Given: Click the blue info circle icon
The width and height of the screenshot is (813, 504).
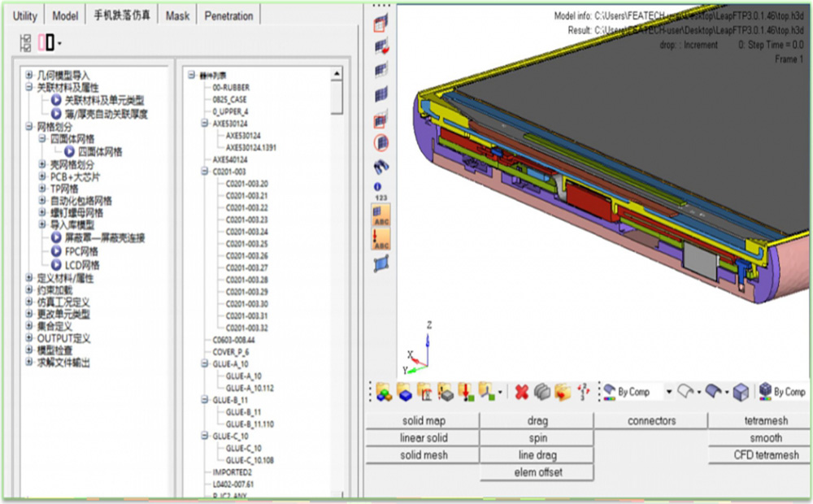Looking at the screenshot, I should pyautogui.click(x=378, y=187).
